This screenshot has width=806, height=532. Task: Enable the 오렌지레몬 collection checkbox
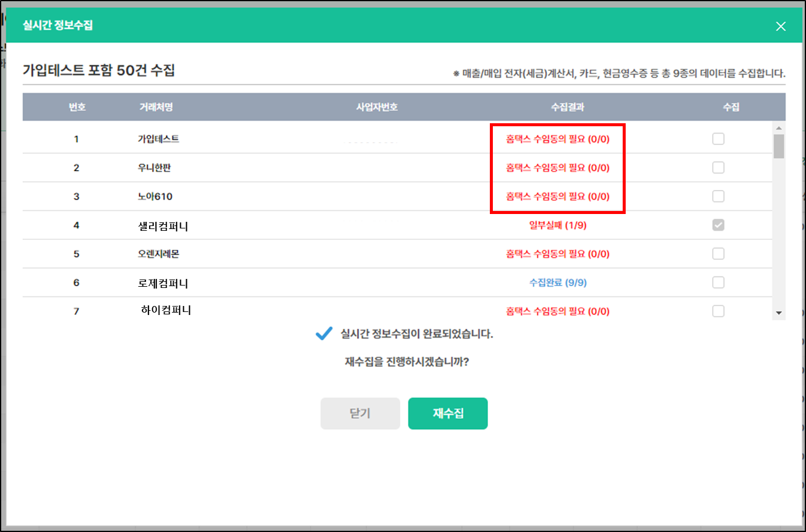(x=718, y=254)
